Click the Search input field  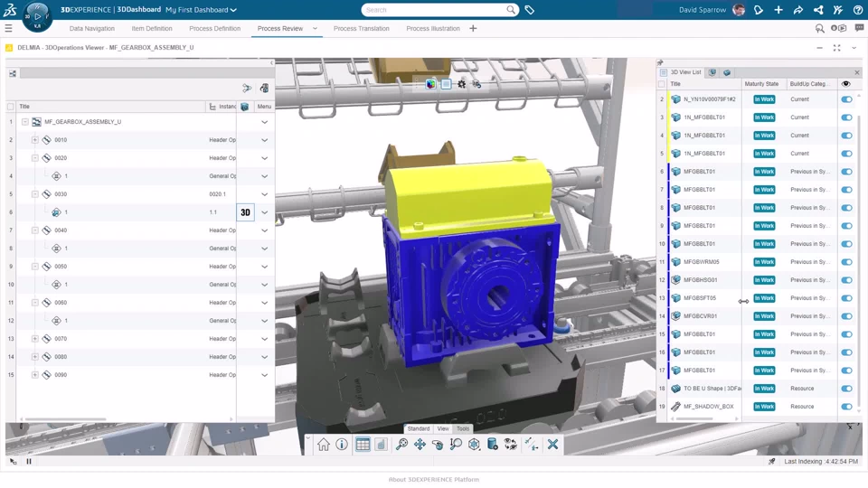[x=435, y=10]
